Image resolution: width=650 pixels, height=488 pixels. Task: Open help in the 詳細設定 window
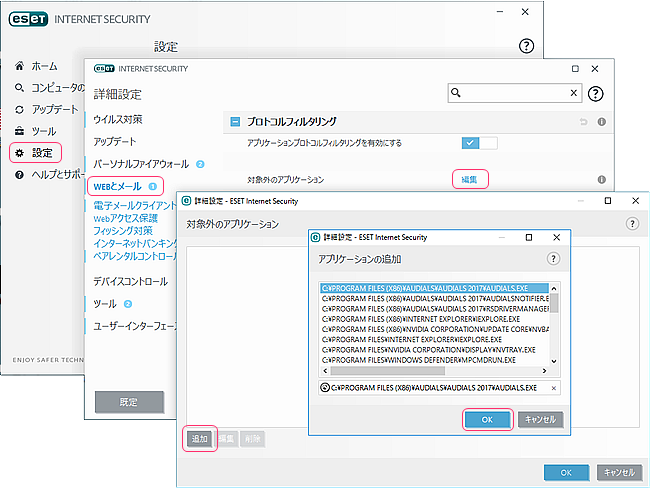596,94
